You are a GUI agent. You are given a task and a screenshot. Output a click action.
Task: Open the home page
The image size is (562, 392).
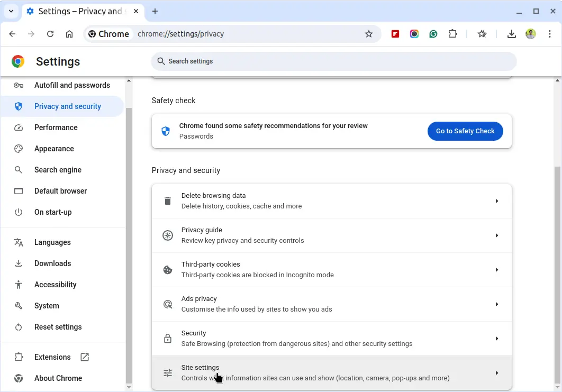[69, 34]
